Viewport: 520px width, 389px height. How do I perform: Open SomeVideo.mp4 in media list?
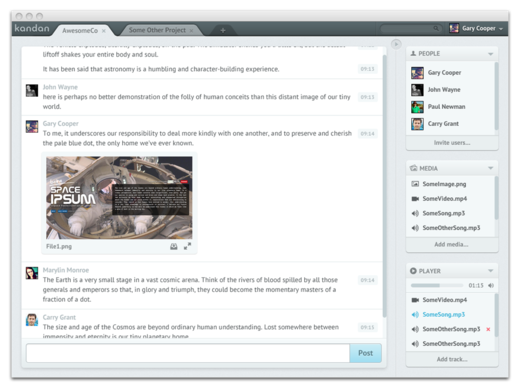pos(444,199)
